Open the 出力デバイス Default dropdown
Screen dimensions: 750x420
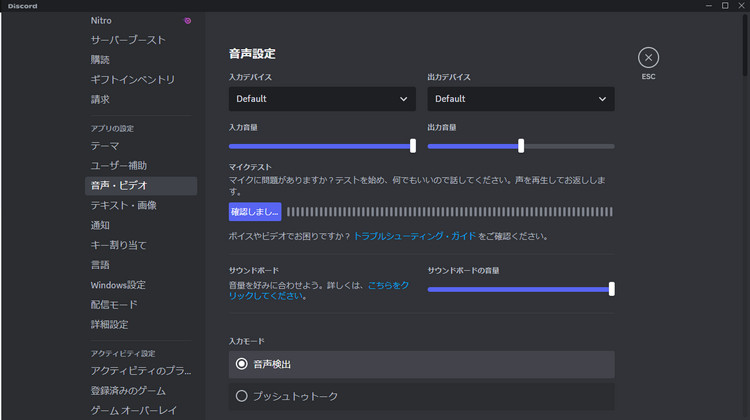[521, 99]
